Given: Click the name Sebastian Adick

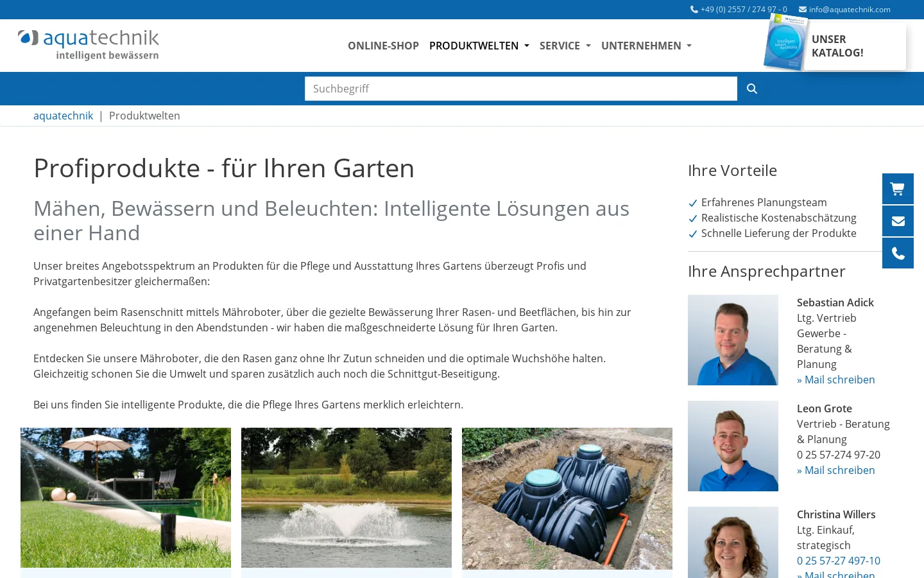Looking at the screenshot, I should point(835,302).
